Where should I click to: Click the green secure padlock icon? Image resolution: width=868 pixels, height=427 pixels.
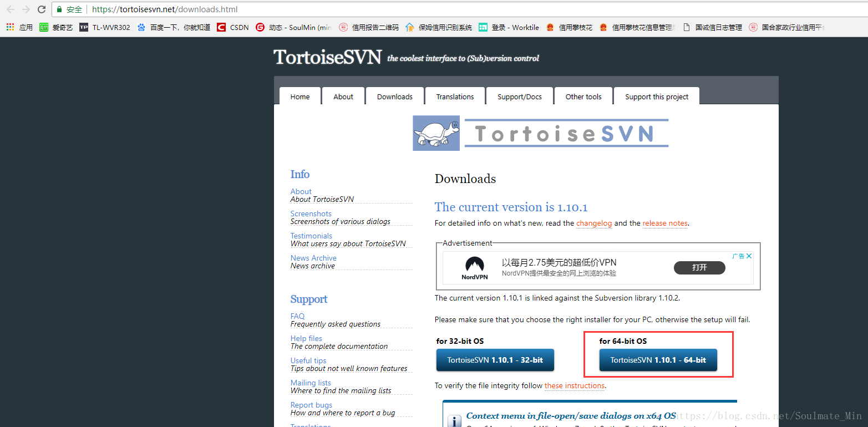(59, 9)
